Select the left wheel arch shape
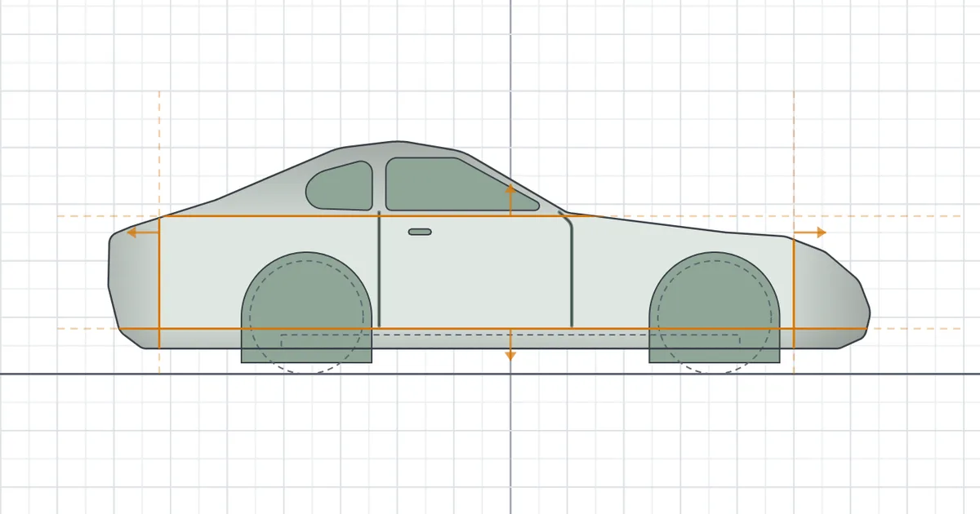This screenshot has height=514, width=980. (x=306, y=308)
